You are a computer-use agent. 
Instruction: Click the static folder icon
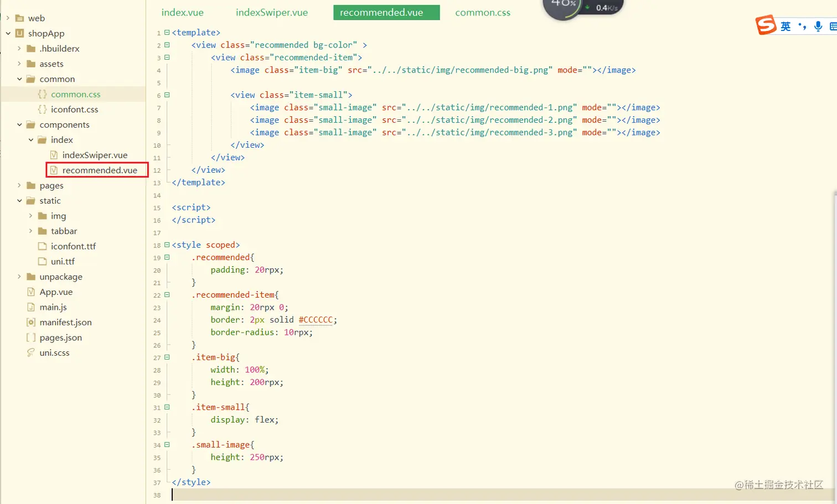click(x=31, y=201)
